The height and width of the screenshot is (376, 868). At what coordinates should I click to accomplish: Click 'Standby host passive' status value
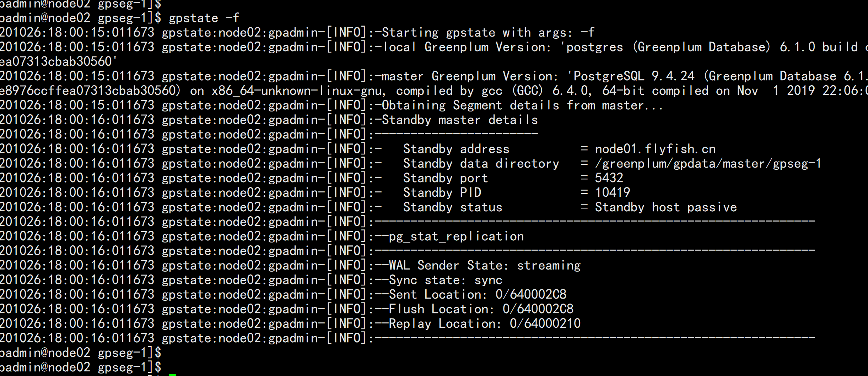pyautogui.click(x=666, y=207)
